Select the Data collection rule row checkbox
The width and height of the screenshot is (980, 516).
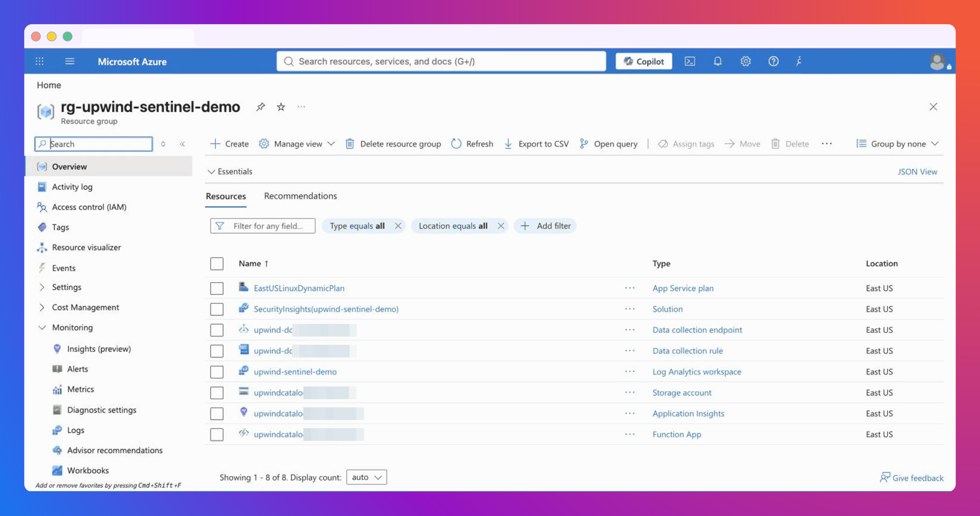pyautogui.click(x=217, y=351)
